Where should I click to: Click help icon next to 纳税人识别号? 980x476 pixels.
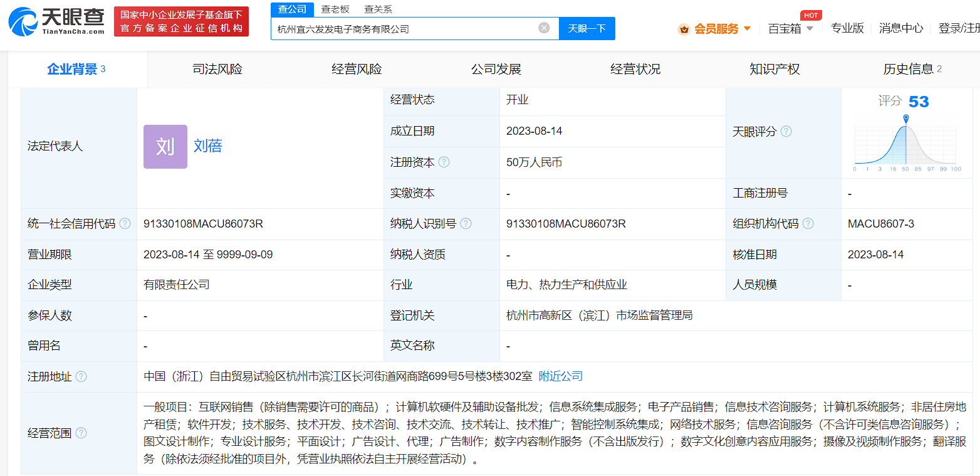(x=466, y=224)
